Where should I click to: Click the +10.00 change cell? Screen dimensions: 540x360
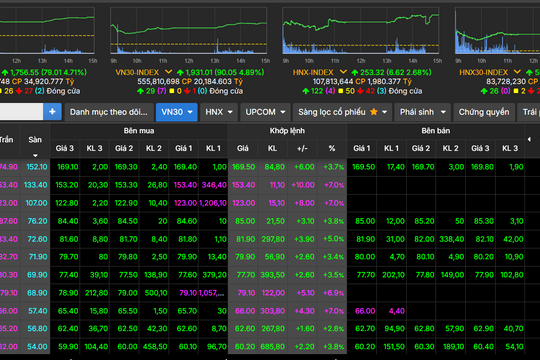(303, 185)
